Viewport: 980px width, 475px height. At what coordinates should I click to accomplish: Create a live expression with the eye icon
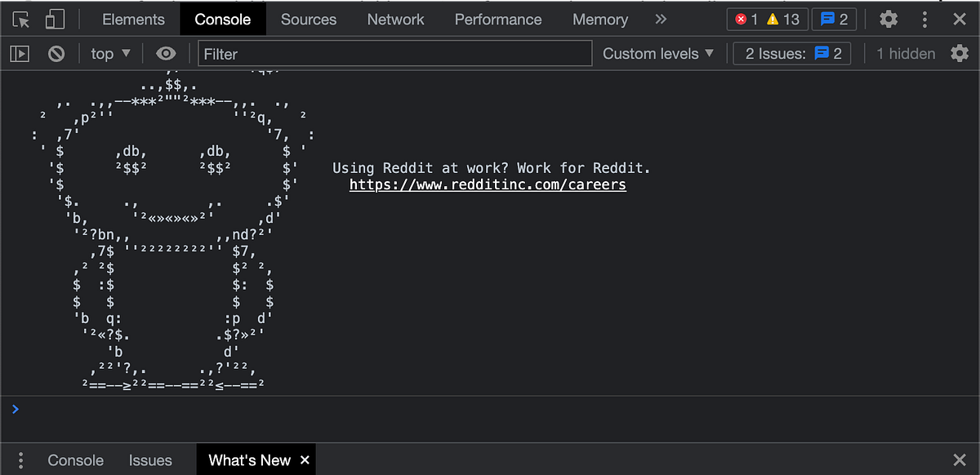166,53
